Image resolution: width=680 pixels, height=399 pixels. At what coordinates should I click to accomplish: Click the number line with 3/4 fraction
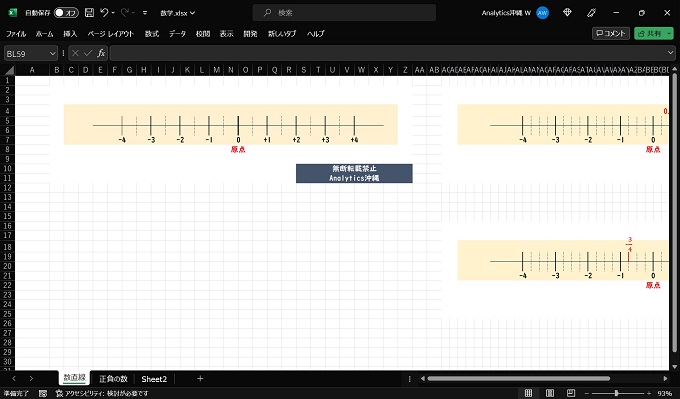pyautogui.click(x=563, y=260)
